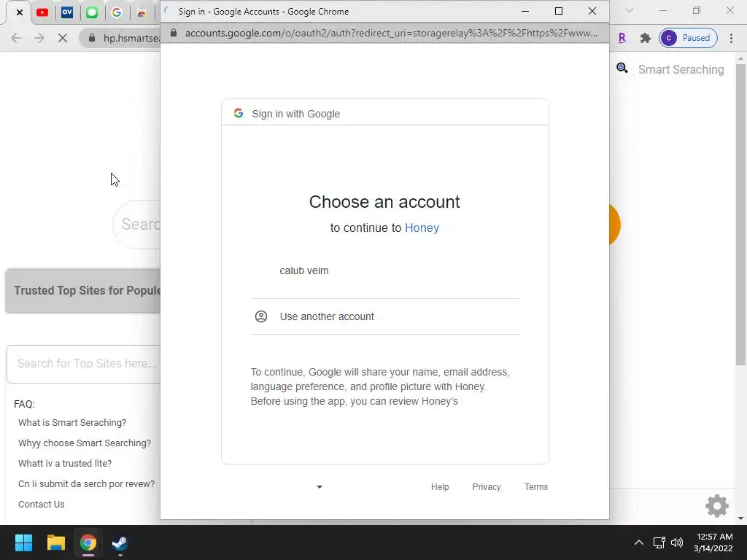Maximize the Google sign-in popup window
The image size is (747, 560).
(x=559, y=11)
